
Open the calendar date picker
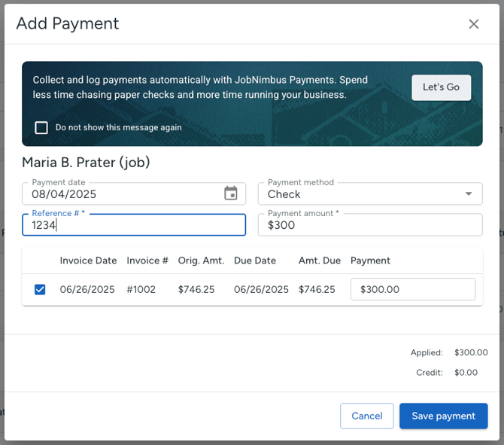tap(231, 194)
